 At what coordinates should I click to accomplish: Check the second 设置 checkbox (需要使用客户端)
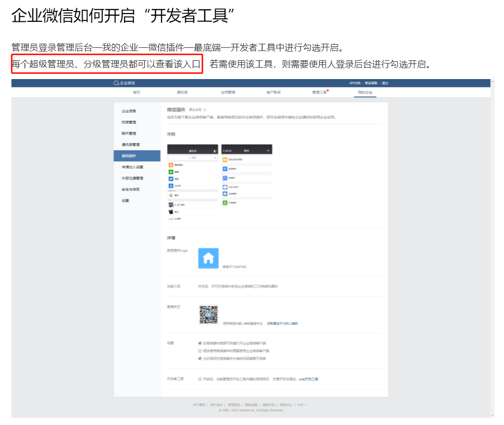(200, 351)
